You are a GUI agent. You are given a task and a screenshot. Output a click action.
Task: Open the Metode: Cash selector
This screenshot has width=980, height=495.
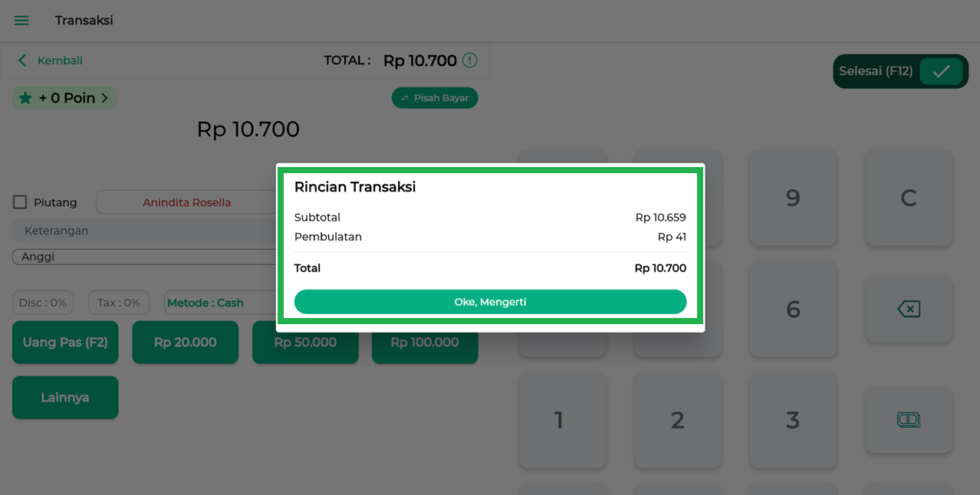coord(206,303)
